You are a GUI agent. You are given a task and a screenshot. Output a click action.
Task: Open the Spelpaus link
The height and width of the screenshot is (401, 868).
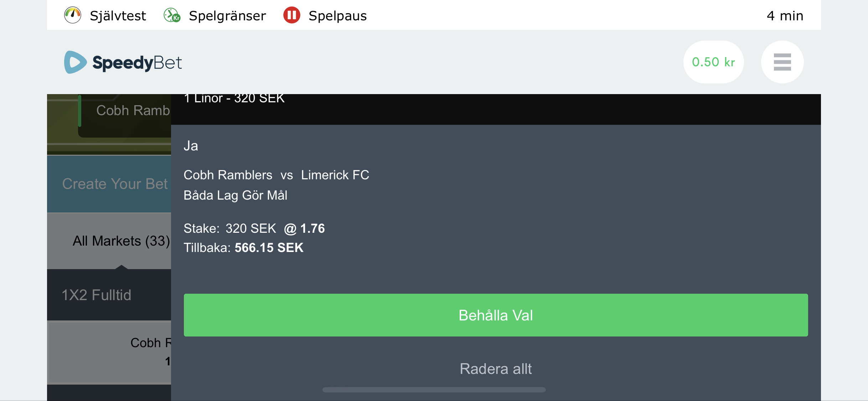[337, 16]
